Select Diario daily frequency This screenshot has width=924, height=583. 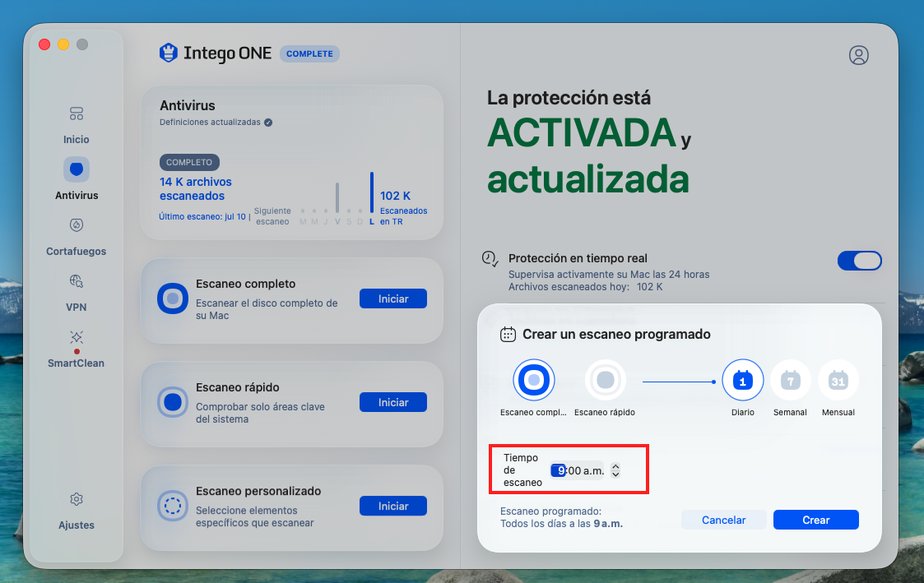[x=742, y=380]
